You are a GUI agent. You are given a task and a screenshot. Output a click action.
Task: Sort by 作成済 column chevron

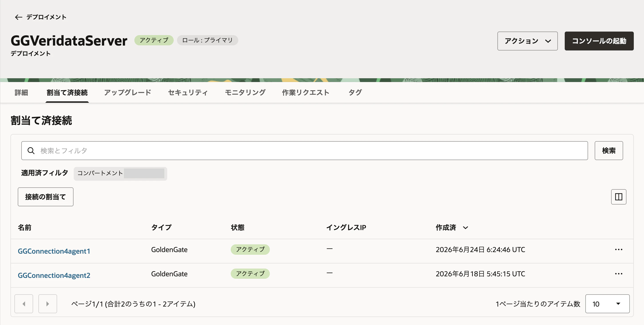(465, 228)
